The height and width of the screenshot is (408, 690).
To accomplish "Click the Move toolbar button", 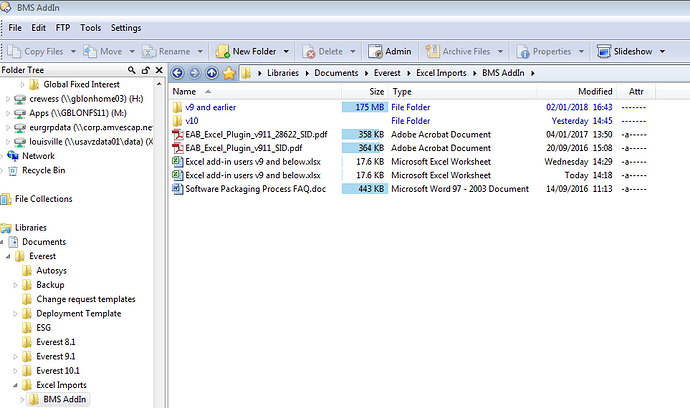I will point(103,51).
